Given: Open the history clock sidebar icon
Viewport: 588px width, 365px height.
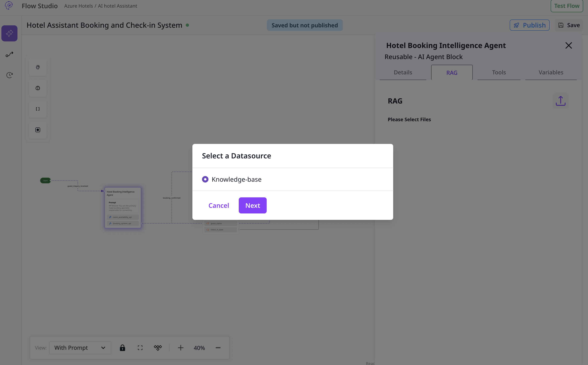Looking at the screenshot, I should [x=9, y=75].
